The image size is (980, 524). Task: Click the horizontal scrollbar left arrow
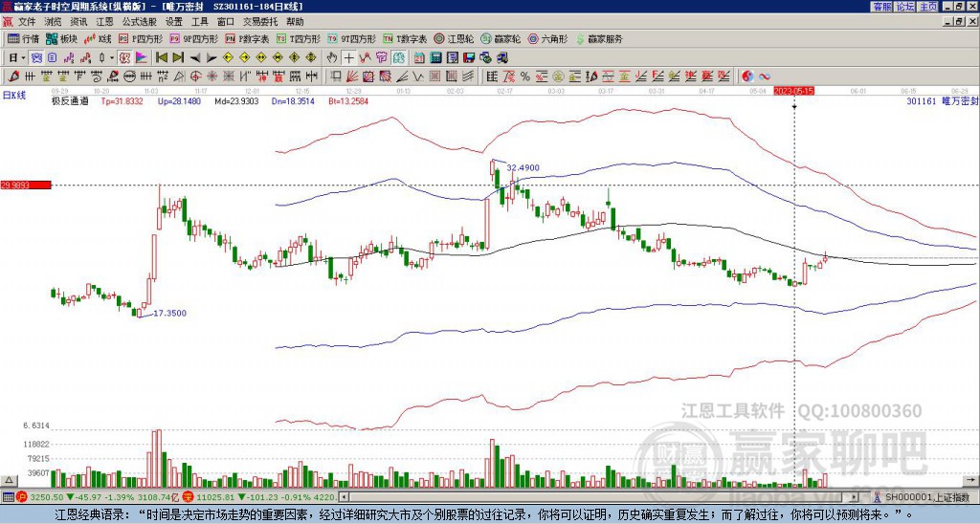click(x=344, y=497)
